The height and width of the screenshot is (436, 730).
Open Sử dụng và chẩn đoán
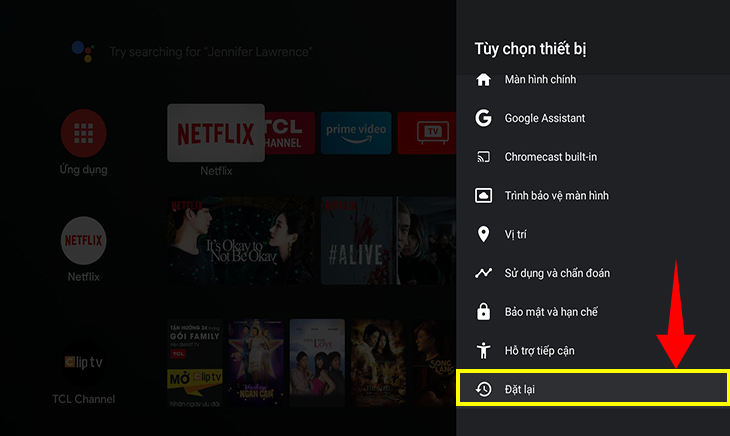click(x=557, y=273)
